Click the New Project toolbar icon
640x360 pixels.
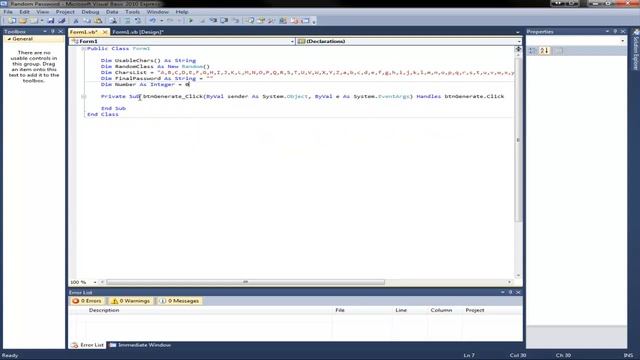point(11,20)
